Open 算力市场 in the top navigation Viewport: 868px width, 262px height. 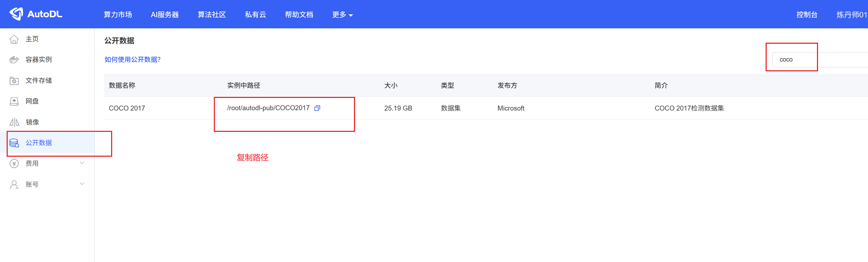(x=118, y=15)
